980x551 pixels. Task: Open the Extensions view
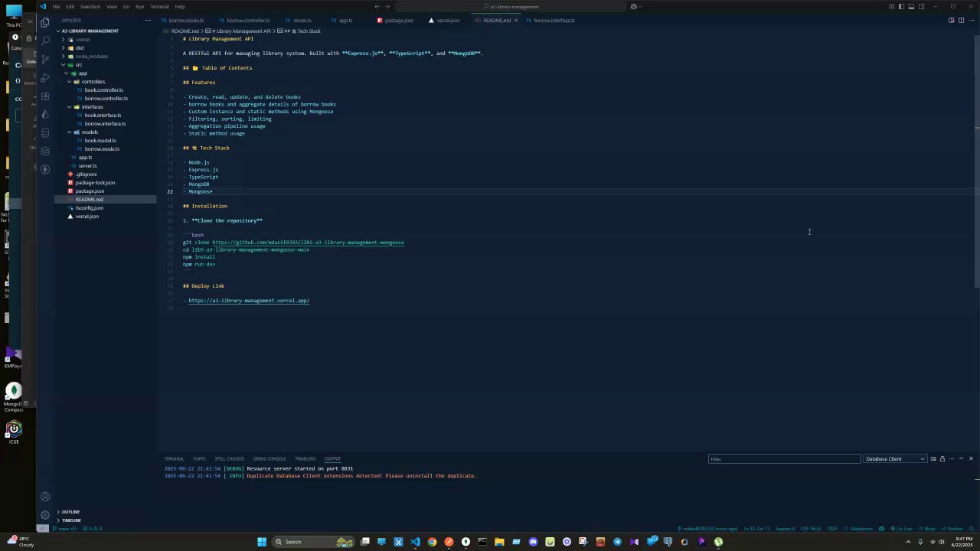(45, 96)
